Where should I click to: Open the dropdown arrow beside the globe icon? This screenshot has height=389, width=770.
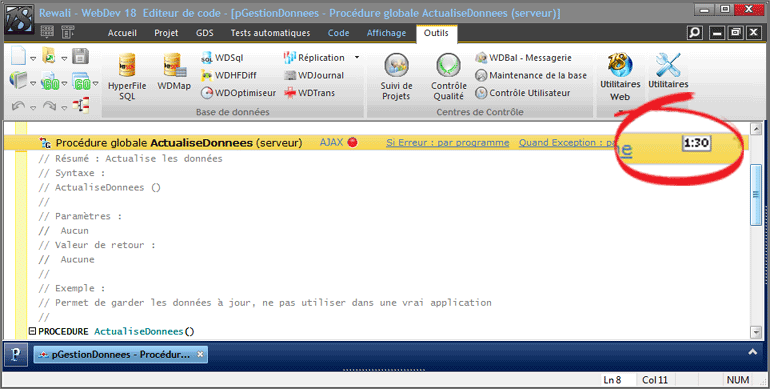click(33, 83)
